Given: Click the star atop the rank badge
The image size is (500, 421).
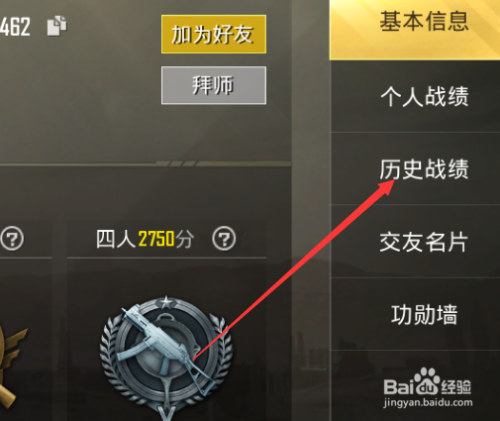Looking at the screenshot, I should (166, 303).
